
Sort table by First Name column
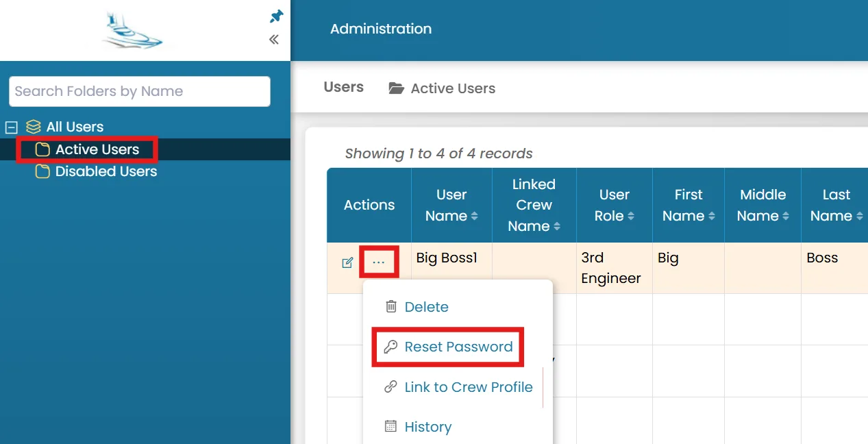688,205
